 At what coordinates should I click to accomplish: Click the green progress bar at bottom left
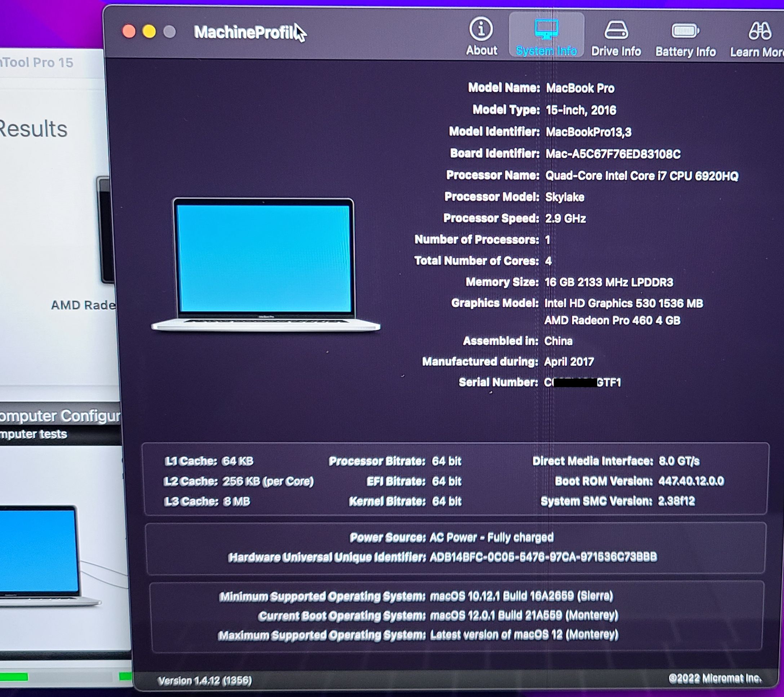(14, 677)
